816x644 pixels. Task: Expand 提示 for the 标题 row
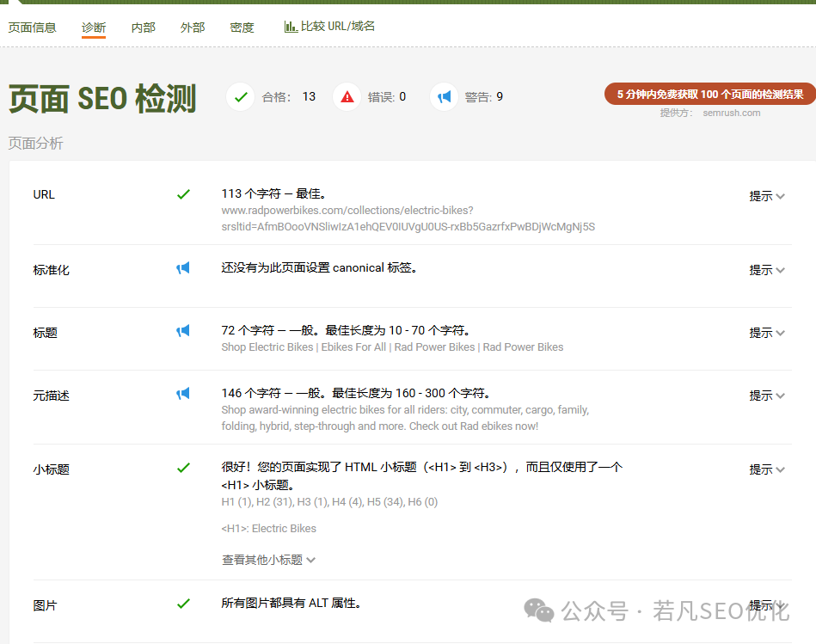tap(767, 333)
